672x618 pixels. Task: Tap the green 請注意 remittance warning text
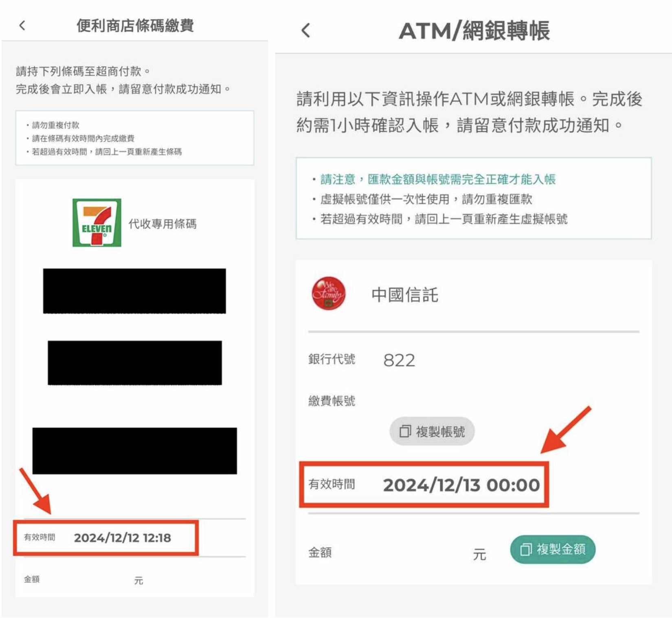(x=438, y=179)
